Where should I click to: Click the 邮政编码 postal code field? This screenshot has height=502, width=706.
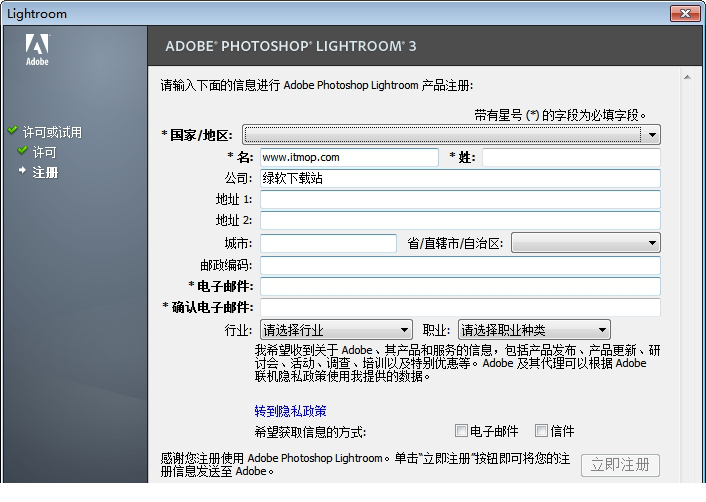tap(460, 265)
